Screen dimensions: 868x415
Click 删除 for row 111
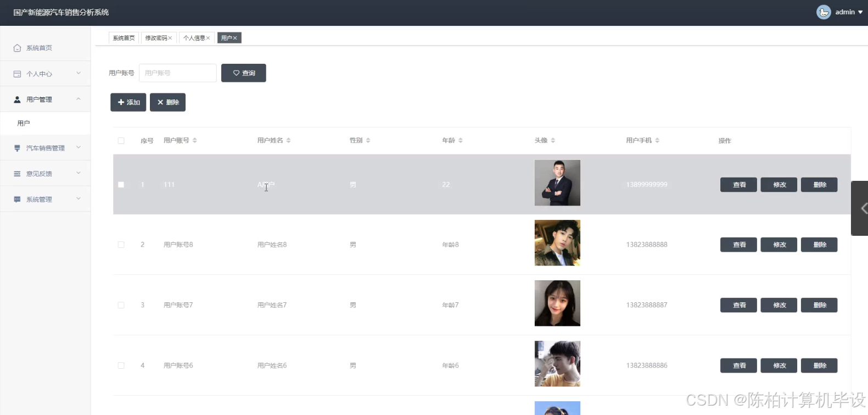pyautogui.click(x=819, y=185)
